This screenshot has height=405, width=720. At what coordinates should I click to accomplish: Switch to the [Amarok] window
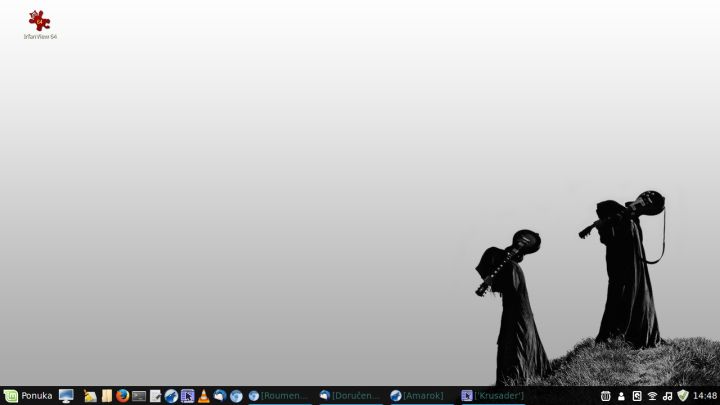[422, 396]
